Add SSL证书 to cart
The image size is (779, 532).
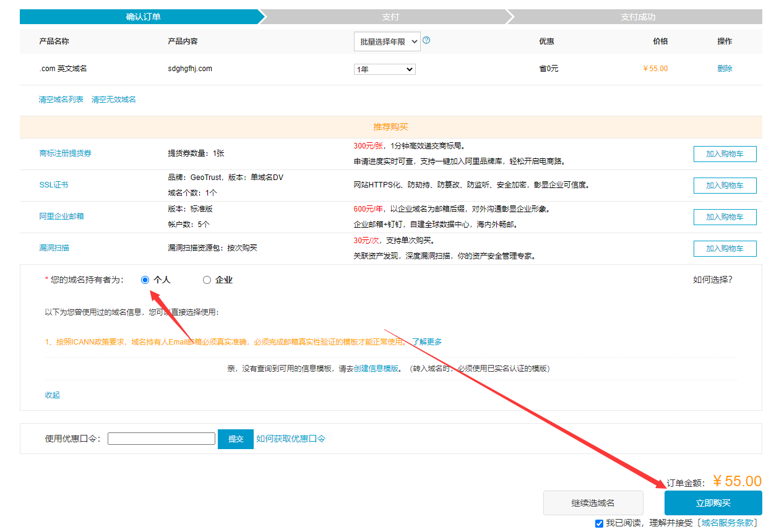pos(725,185)
